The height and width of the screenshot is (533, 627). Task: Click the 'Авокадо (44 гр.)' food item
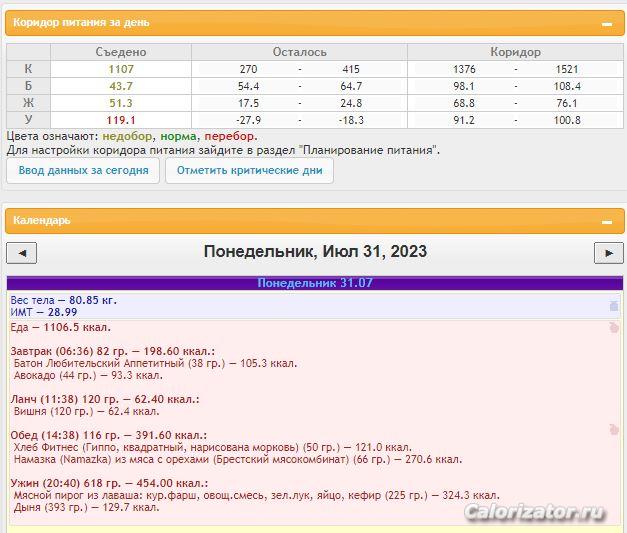pos(88,376)
